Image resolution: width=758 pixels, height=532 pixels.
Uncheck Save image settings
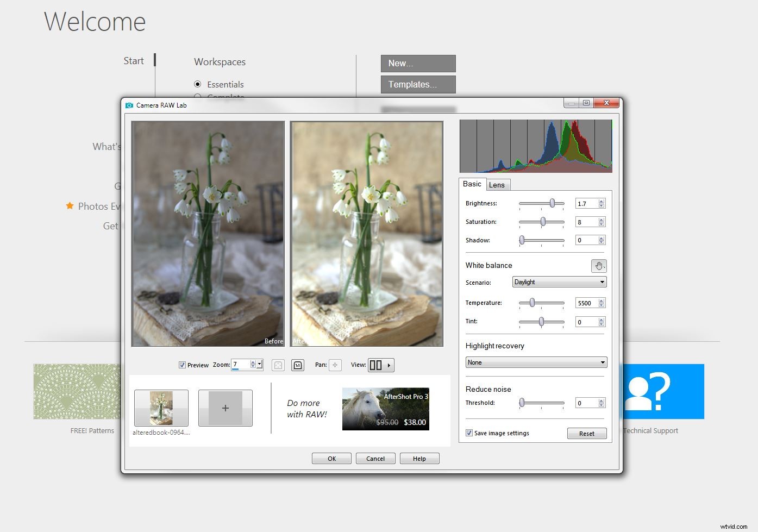468,433
